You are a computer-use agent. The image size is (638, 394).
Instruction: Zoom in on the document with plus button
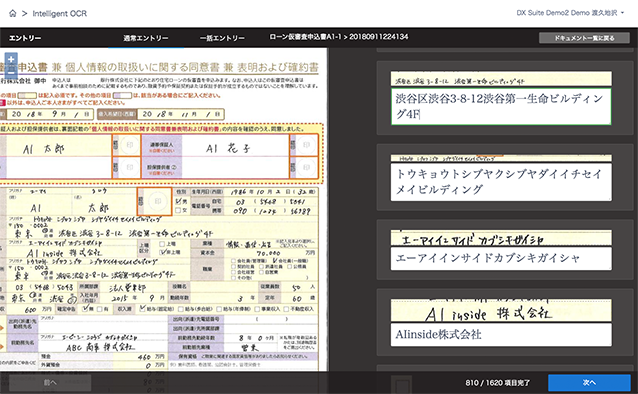coord(11,59)
